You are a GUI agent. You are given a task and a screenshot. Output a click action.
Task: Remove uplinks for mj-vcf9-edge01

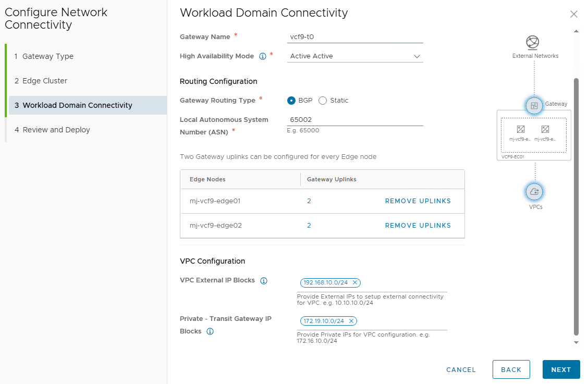point(418,201)
